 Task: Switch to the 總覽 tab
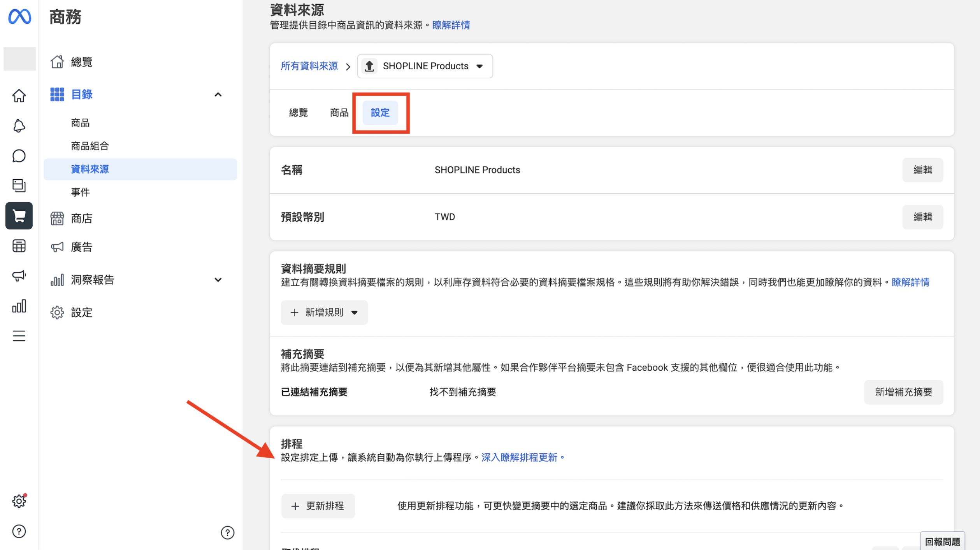298,113
